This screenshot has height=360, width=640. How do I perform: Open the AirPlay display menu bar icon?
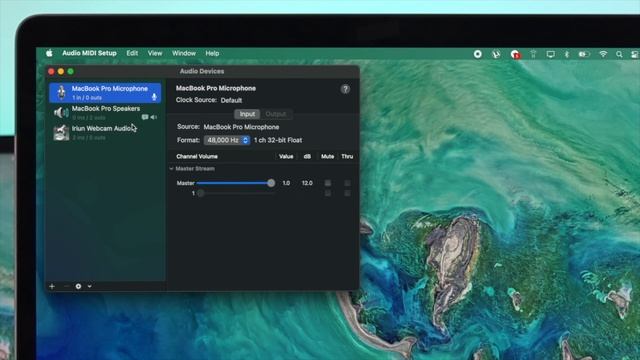pyautogui.click(x=550, y=54)
